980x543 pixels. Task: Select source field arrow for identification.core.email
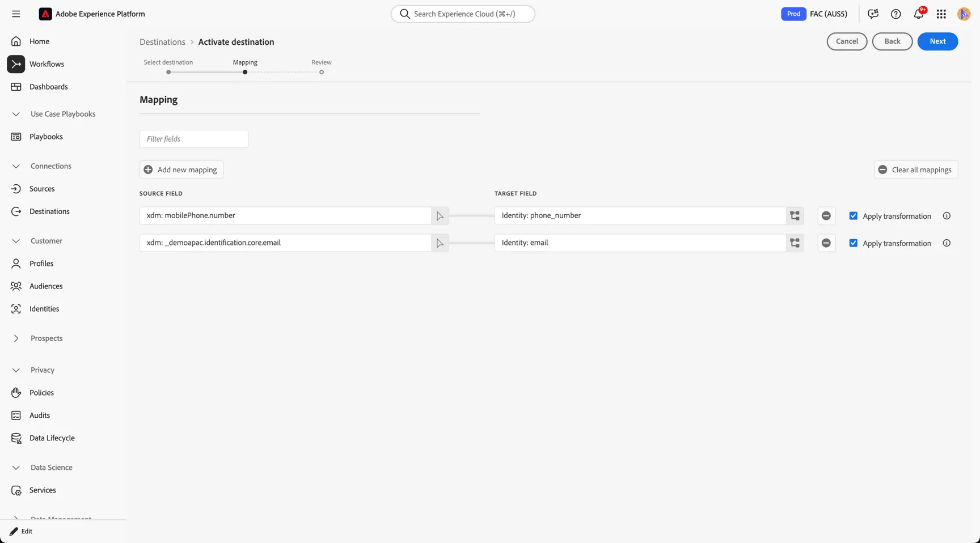(x=440, y=243)
